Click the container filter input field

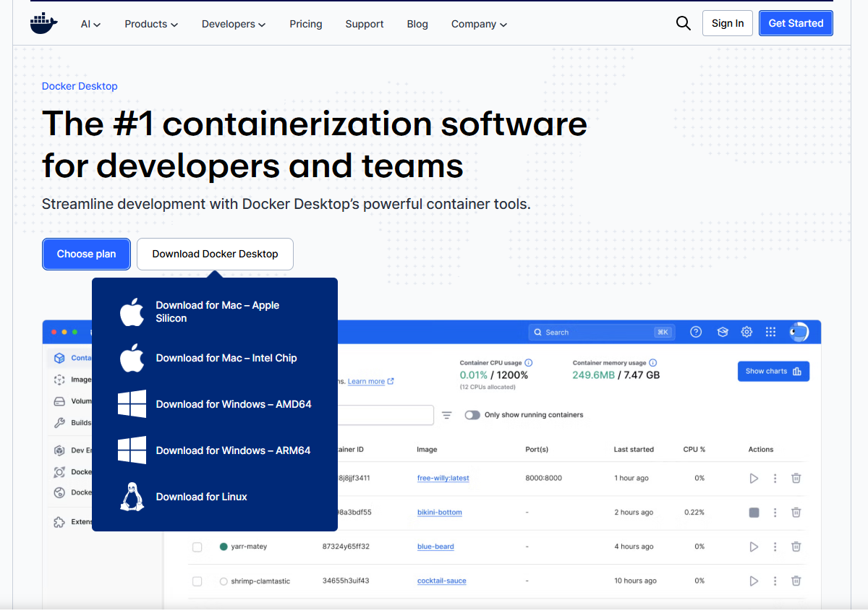point(386,415)
